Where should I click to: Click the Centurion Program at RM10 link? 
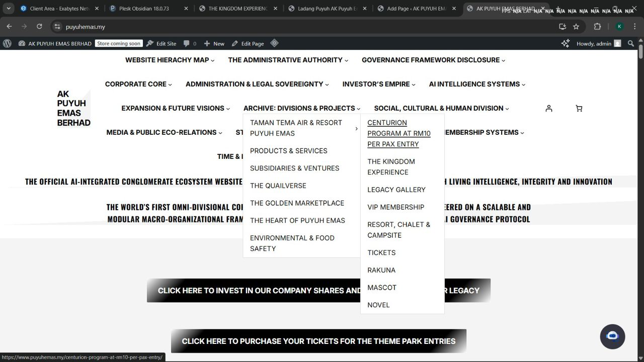(x=398, y=133)
